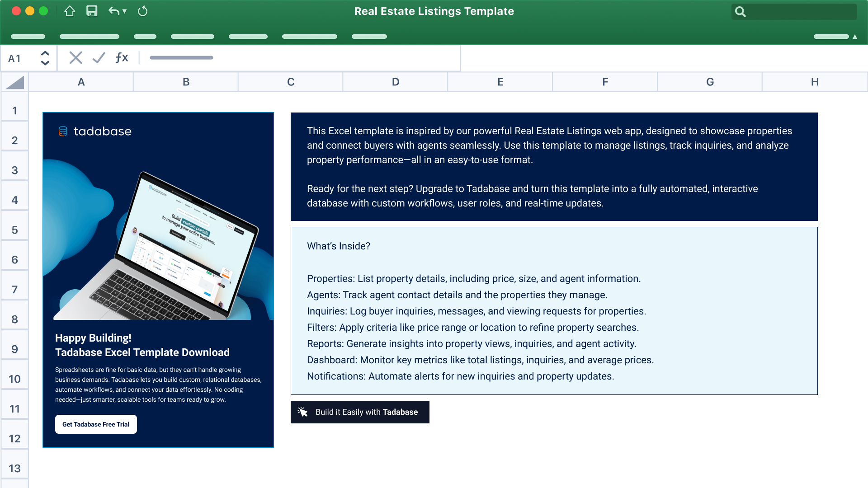Select column D header

(396, 82)
